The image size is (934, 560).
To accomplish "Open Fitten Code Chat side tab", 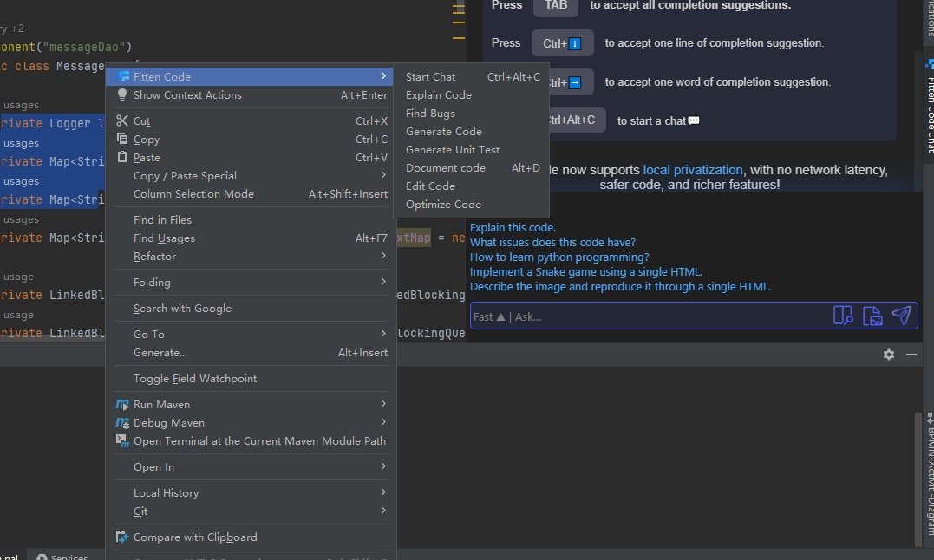I will tap(929, 104).
